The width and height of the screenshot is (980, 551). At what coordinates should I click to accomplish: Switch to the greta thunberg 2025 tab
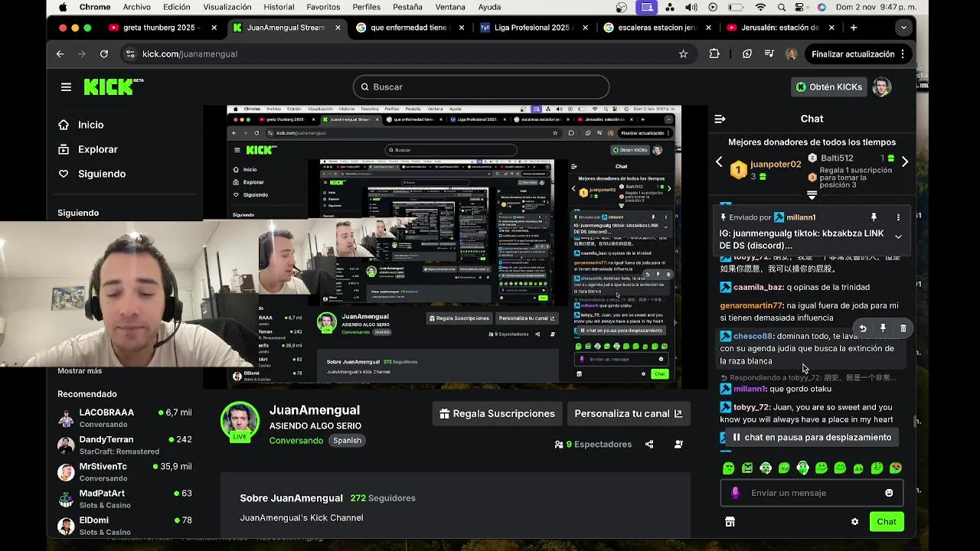(162, 28)
